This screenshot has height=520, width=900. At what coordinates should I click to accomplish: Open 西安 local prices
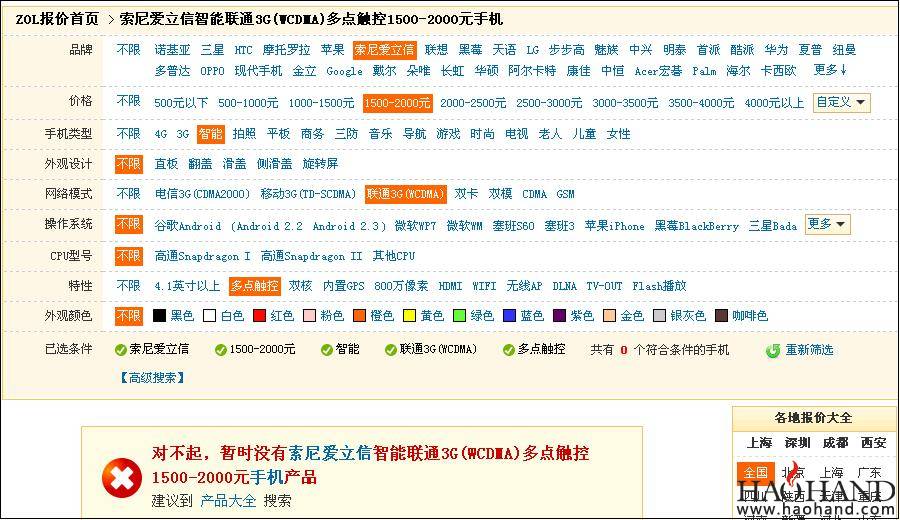[x=874, y=443]
